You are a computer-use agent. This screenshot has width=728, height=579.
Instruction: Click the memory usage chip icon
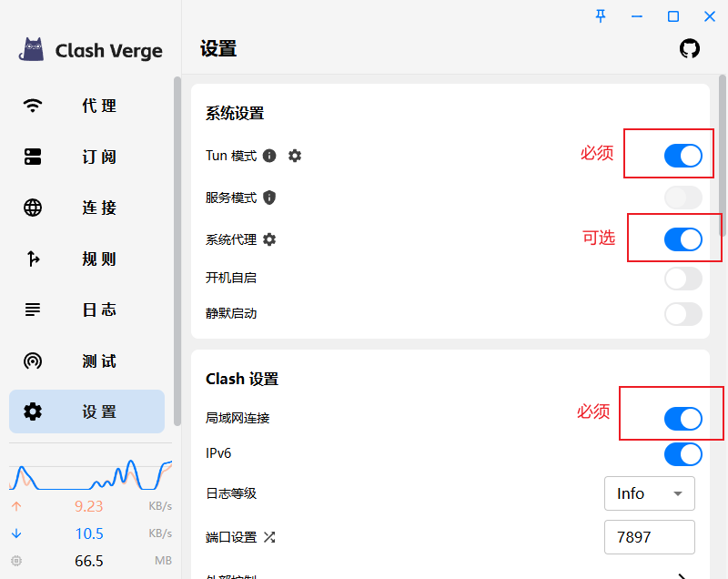(16, 561)
